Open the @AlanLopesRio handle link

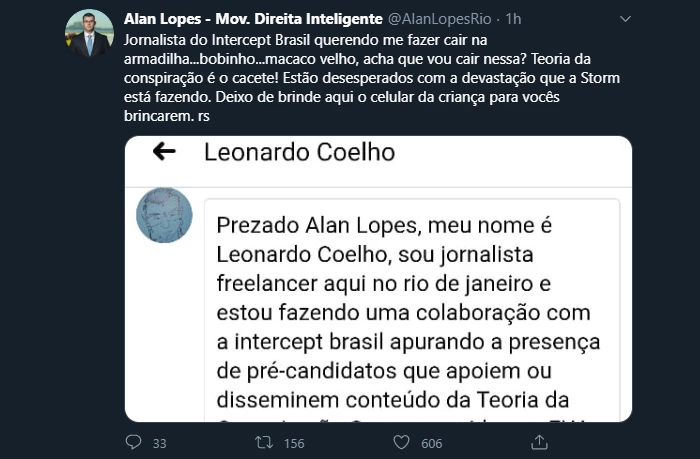[x=438, y=19]
